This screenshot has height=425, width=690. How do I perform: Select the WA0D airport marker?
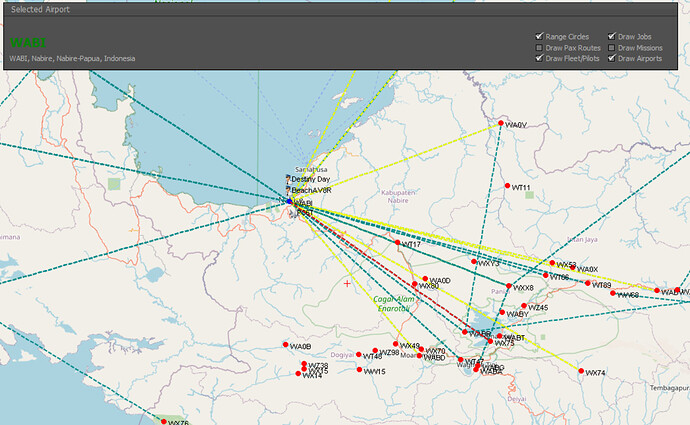coord(425,278)
